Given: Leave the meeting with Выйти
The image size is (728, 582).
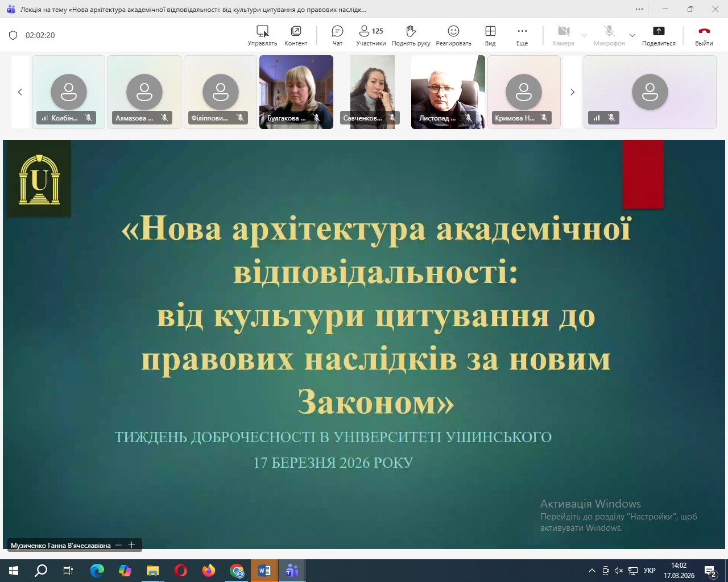Looking at the screenshot, I should coord(704,35).
